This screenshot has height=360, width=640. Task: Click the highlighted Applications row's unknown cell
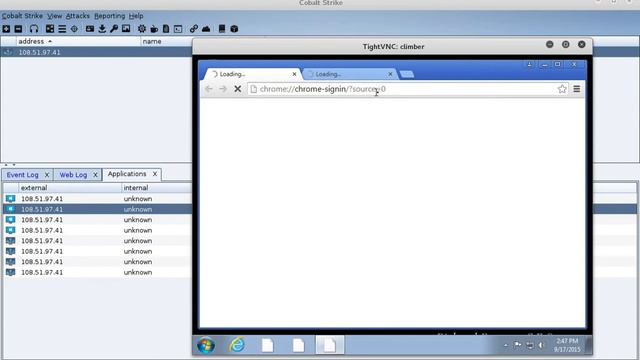pyautogui.click(x=138, y=209)
